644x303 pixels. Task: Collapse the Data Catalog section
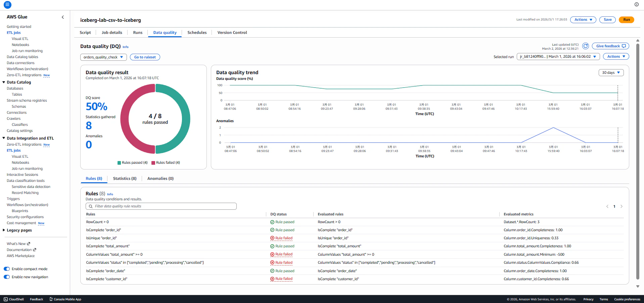click(x=4, y=82)
